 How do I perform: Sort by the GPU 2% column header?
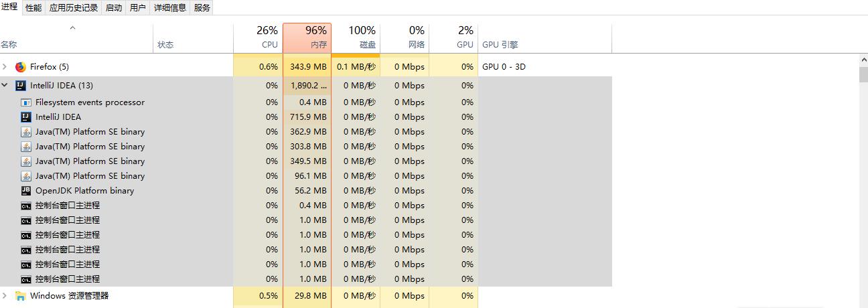[x=453, y=37]
